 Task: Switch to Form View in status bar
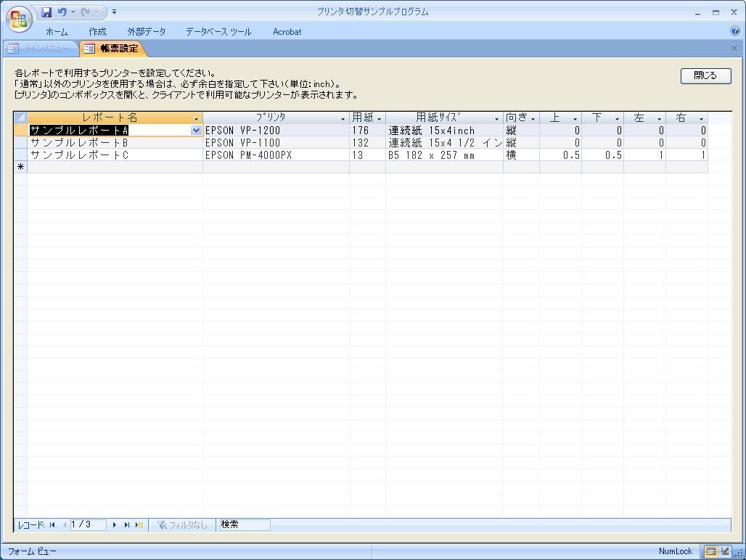pos(710,551)
